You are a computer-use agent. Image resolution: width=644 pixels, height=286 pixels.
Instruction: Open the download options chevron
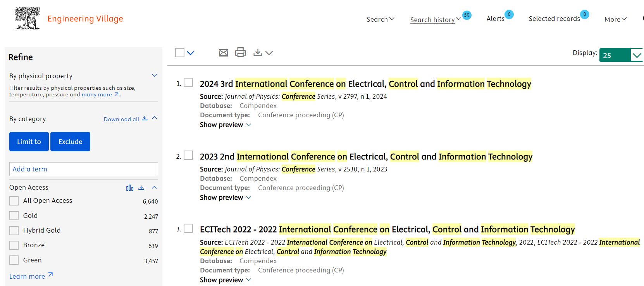[269, 53]
